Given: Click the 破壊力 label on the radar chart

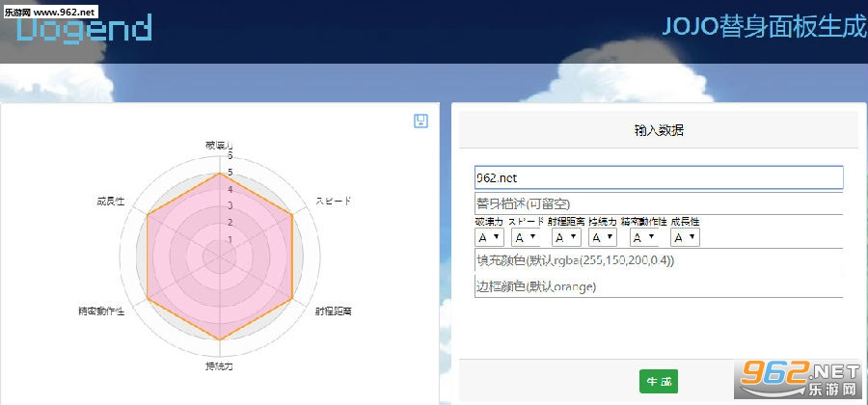Looking at the screenshot, I should (x=219, y=146).
